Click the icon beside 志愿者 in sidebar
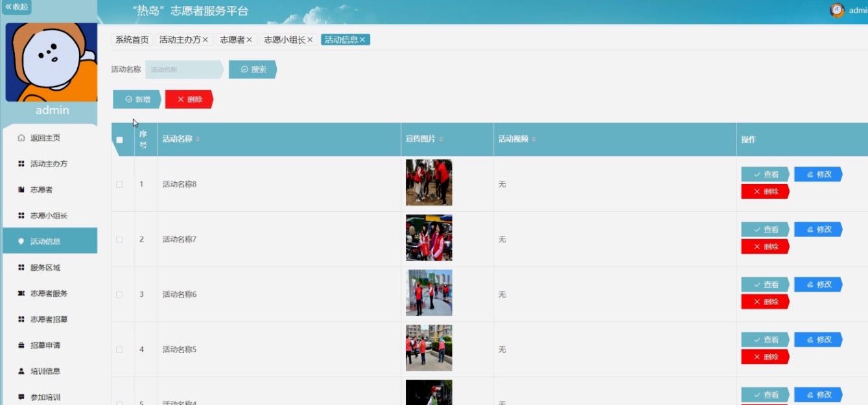This screenshot has height=405, width=868. tap(21, 190)
